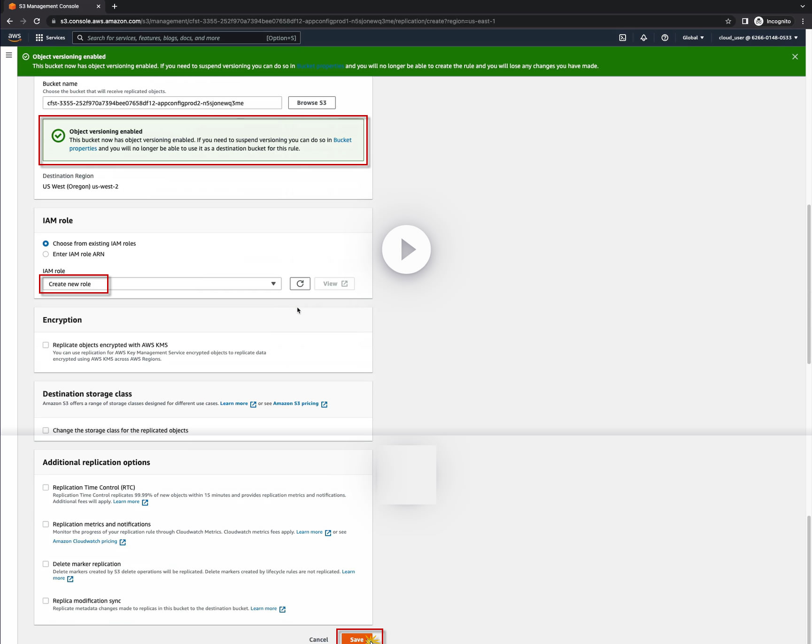
Task: Click the destination bucket name field
Action: (162, 103)
